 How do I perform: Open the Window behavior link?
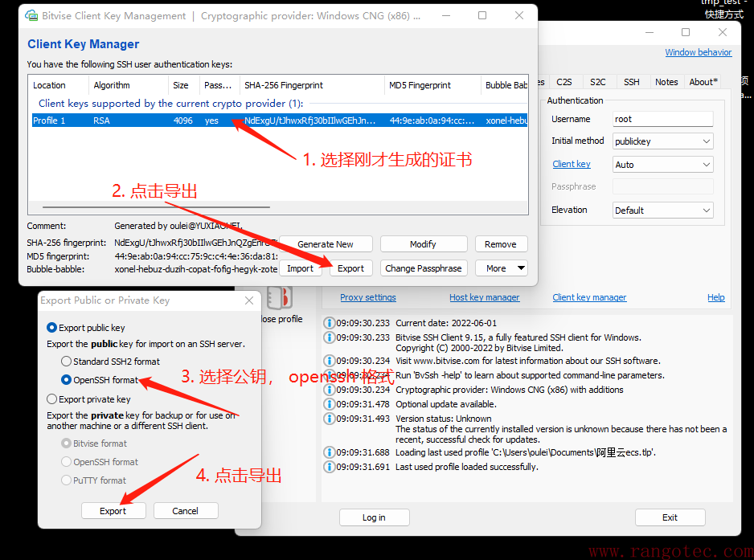coord(699,52)
